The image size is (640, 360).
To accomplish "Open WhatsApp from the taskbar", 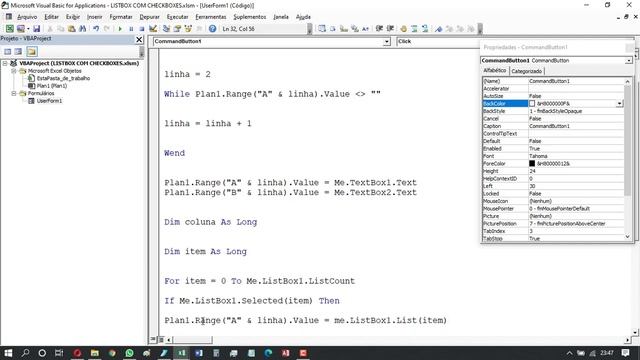I will point(129,353).
